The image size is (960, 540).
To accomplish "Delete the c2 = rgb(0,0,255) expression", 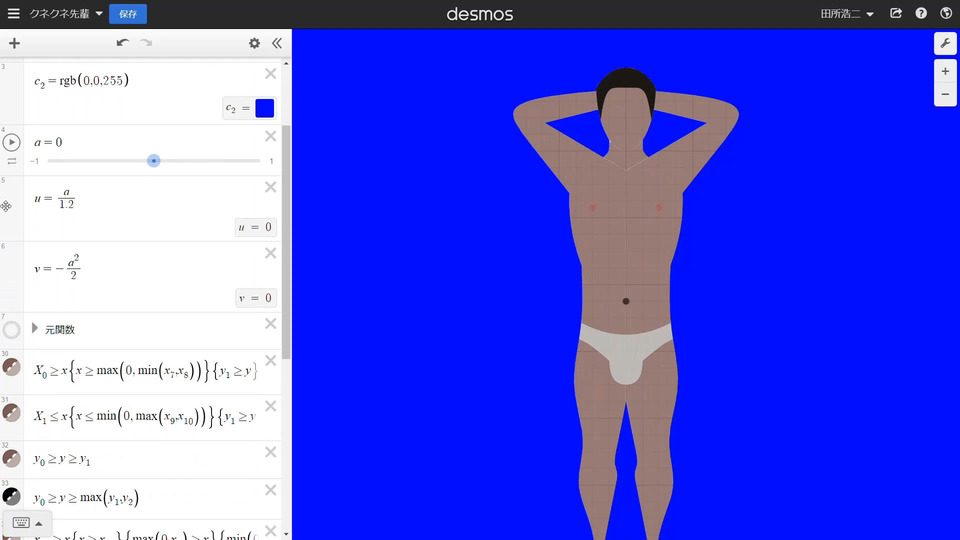I will point(271,73).
